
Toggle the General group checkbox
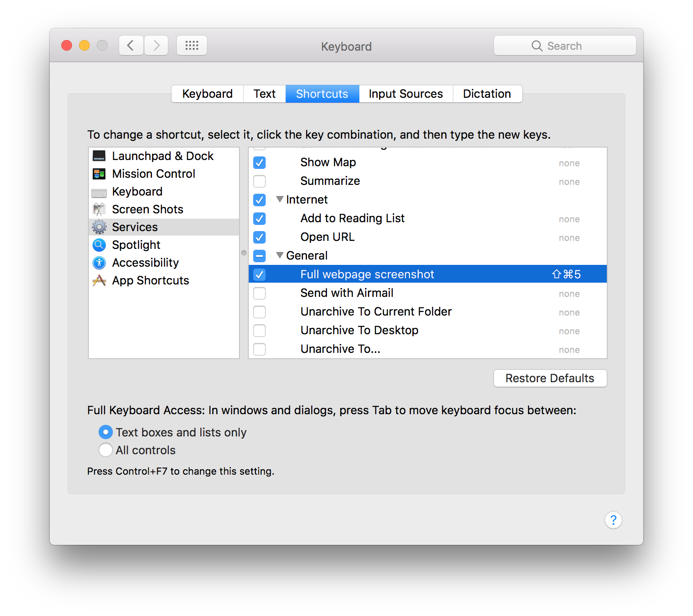tap(259, 256)
